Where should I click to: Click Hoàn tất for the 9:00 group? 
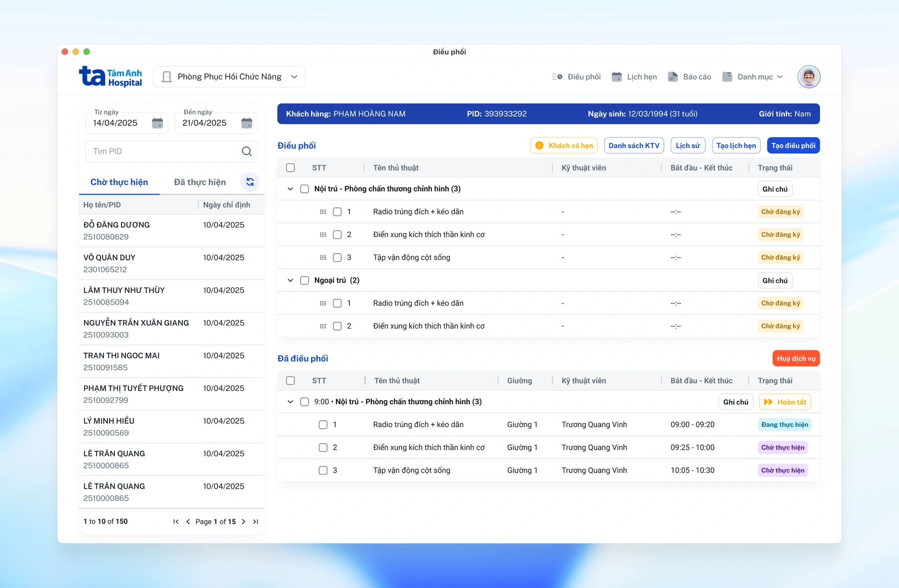point(785,402)
